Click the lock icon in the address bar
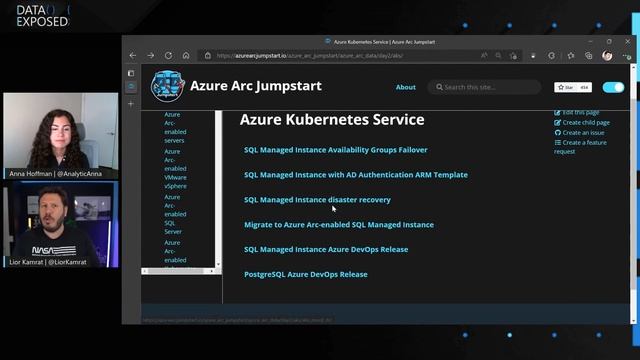 [208, 56]
